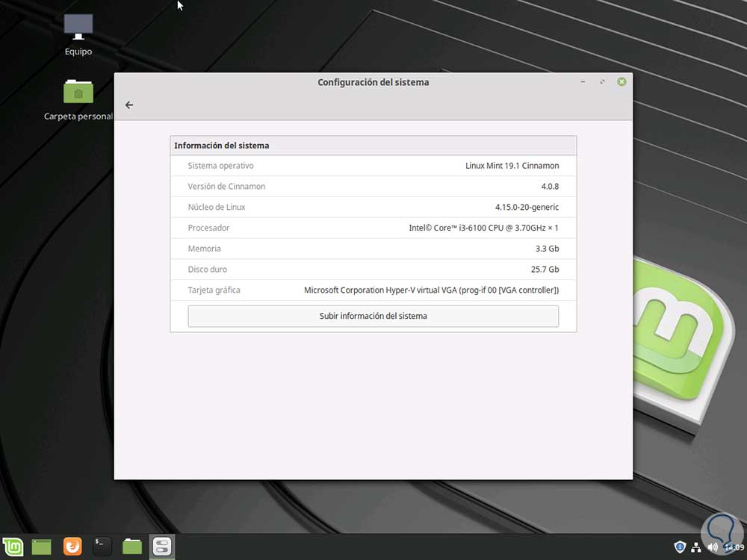Select System Settings window in taskbar
Screen dimensions: 747x560
tap(162, 547)
